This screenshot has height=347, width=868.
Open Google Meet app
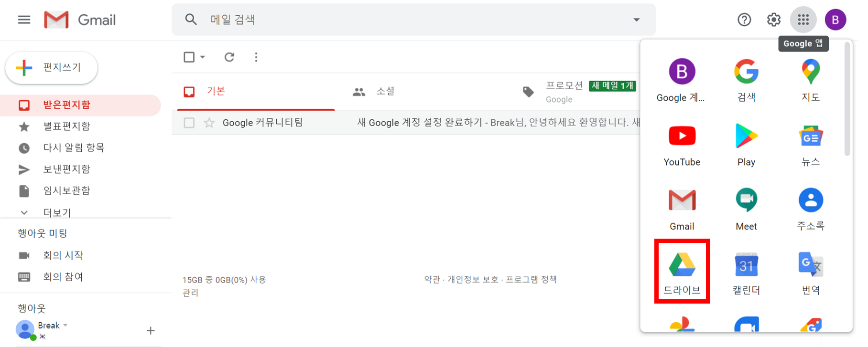pyautogui.click(x=746, y=209)
